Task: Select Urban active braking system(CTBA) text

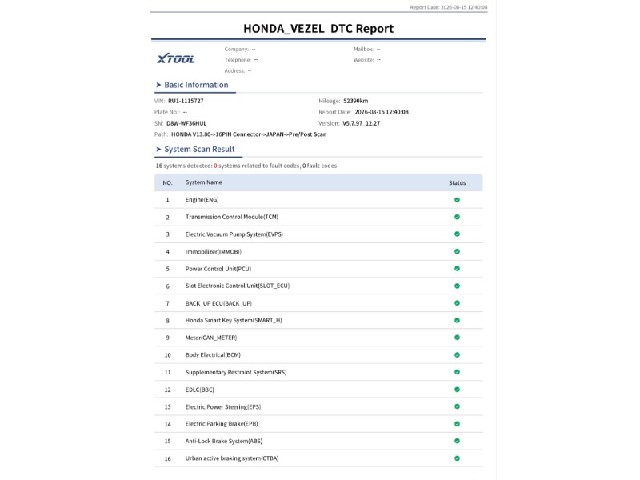Action: (231, 459)
